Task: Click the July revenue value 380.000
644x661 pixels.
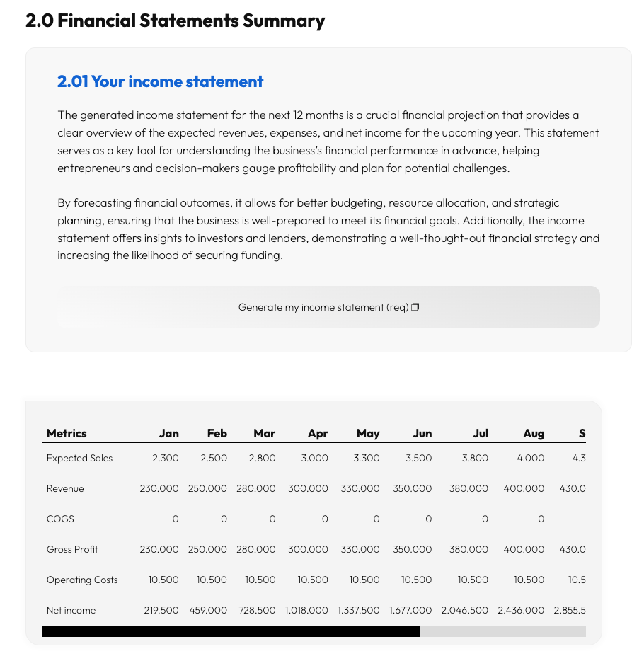Action: (468, 488)
